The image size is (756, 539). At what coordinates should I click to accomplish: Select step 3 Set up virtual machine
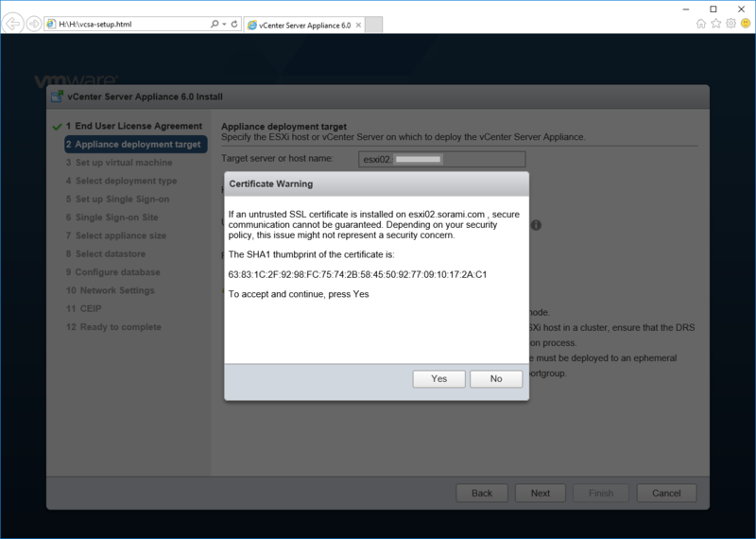coord(119,163)
